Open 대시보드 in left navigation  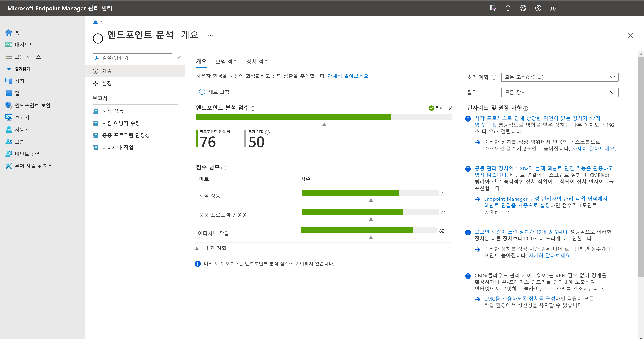[x=20, y=45]
